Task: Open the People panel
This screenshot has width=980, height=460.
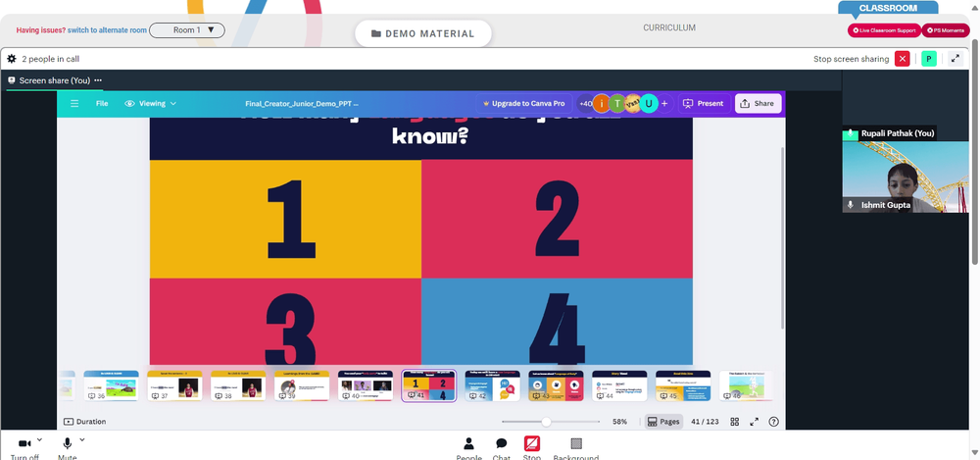Action: pos(468,448)
